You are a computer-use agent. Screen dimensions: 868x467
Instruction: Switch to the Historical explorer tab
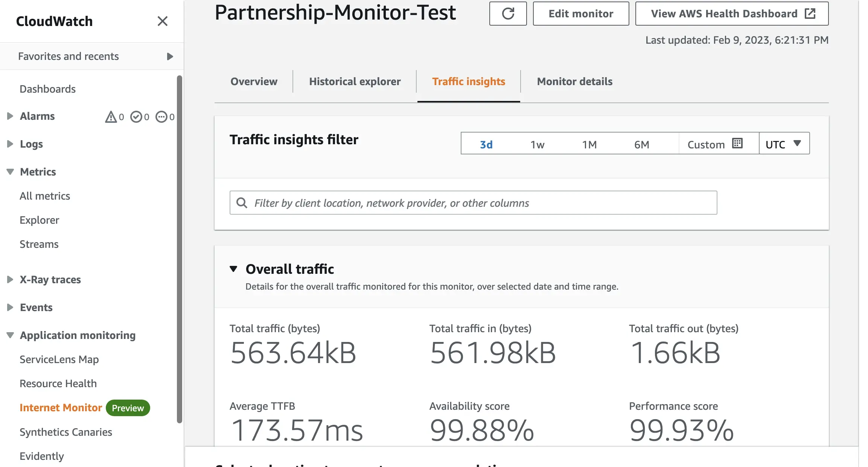(x=355, y=81)
